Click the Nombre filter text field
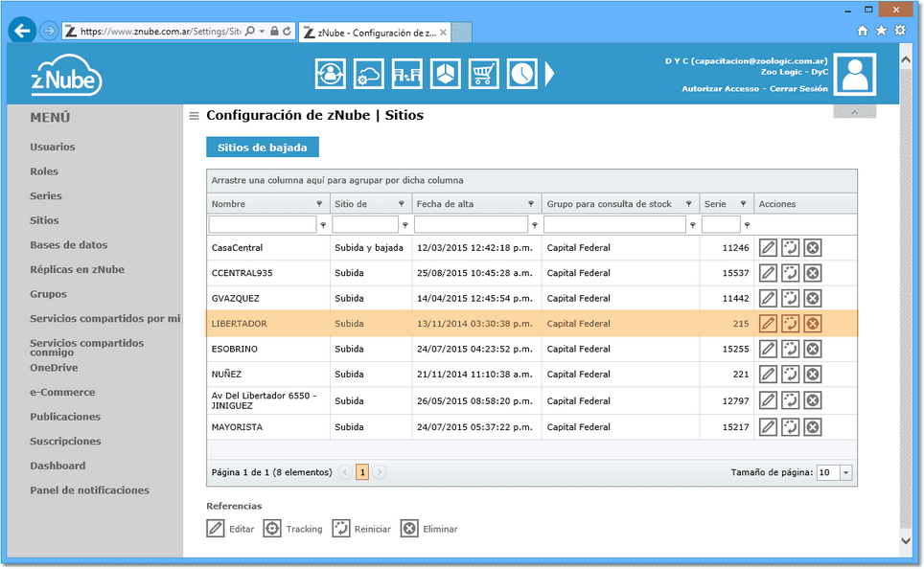 [263, 224]
